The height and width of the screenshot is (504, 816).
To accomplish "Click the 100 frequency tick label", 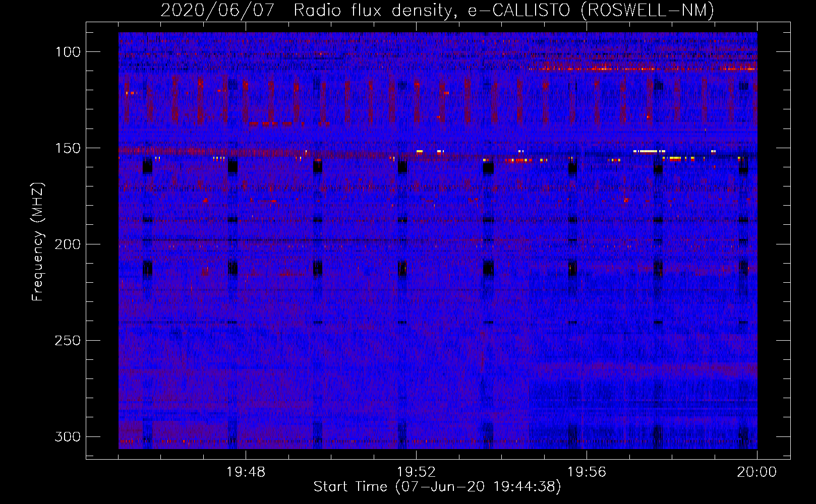I will tap(68, 52).
